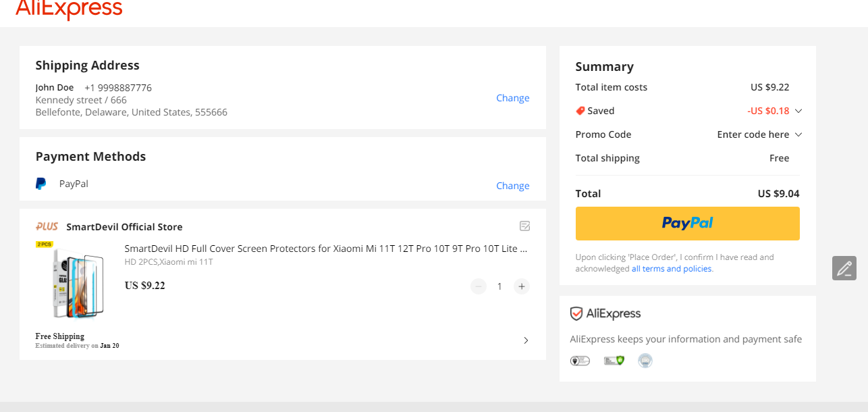Click the PLUS badge beside store name

(x=47, y=227)
